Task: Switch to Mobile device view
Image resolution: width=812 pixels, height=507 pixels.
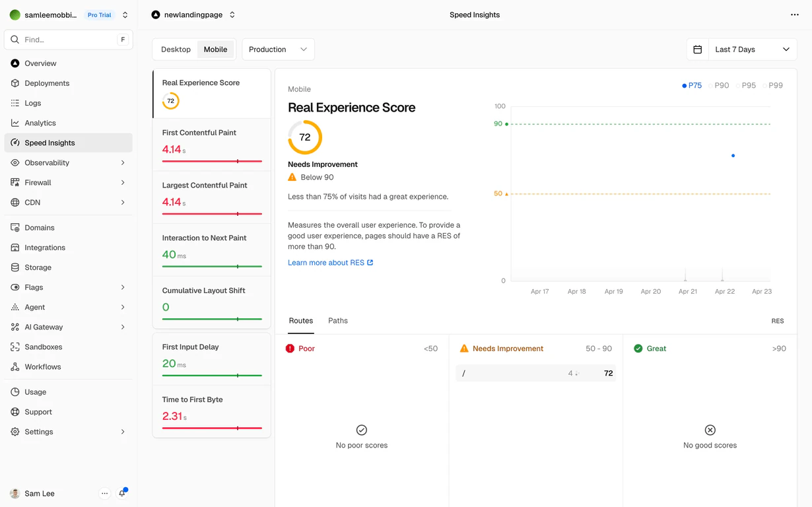Action: coord(215,50)
